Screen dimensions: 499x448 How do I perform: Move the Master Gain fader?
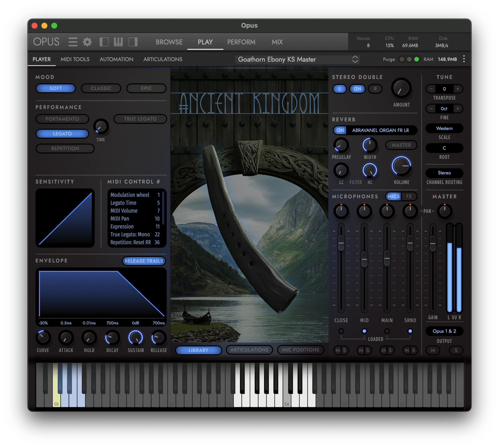click(433, 243)
